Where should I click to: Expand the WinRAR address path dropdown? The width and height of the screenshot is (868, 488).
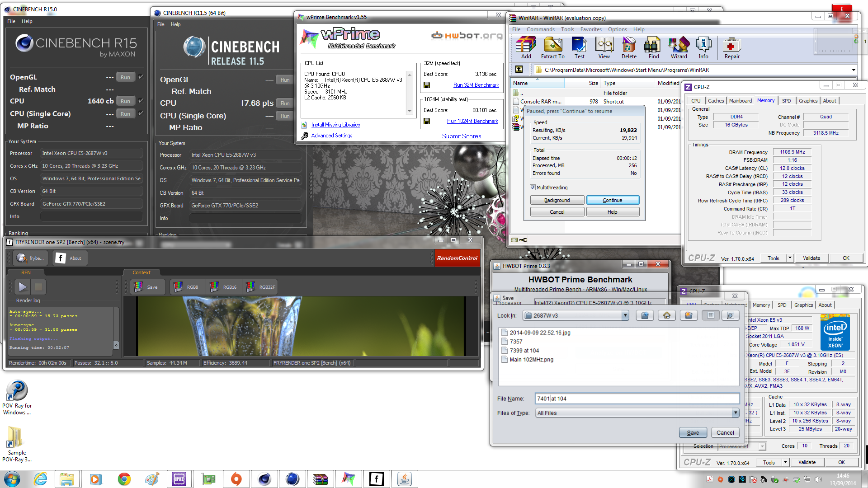(x=854, y=70)
